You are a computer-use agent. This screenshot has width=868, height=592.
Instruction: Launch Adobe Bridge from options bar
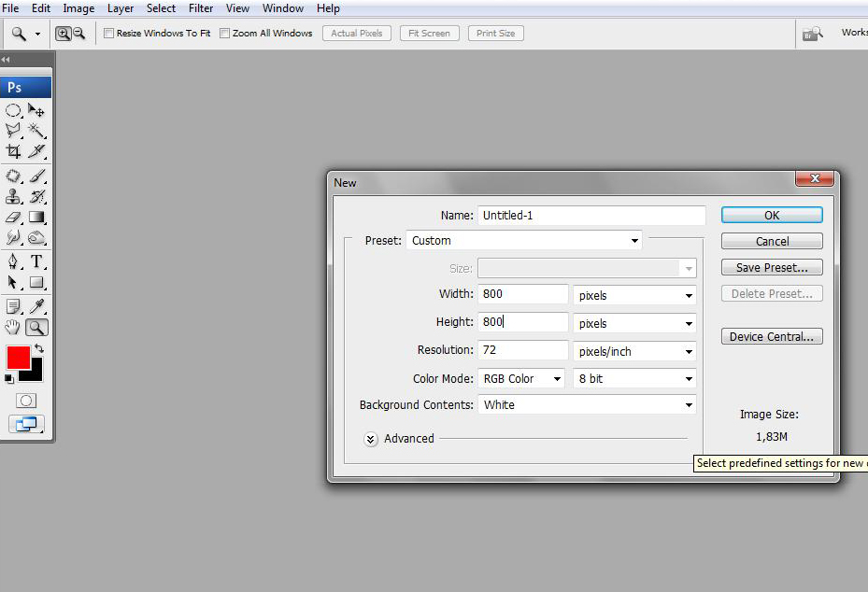tap(813, 34)
